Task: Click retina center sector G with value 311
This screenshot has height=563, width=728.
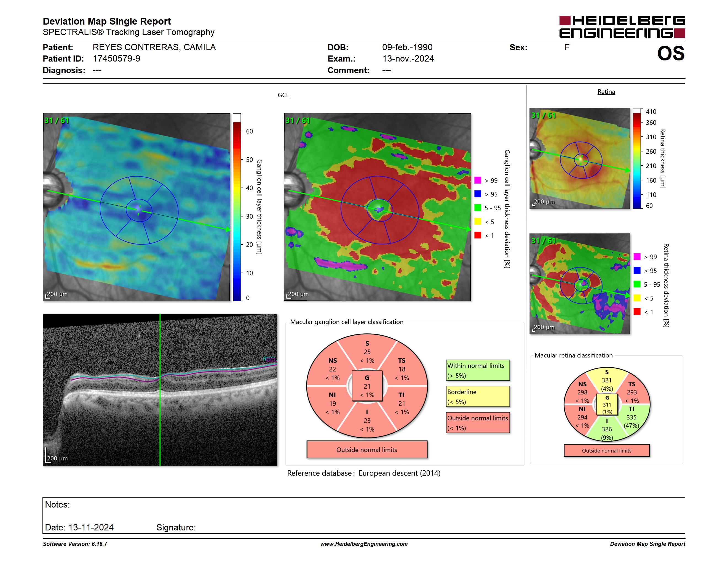Action: [607, 405]
